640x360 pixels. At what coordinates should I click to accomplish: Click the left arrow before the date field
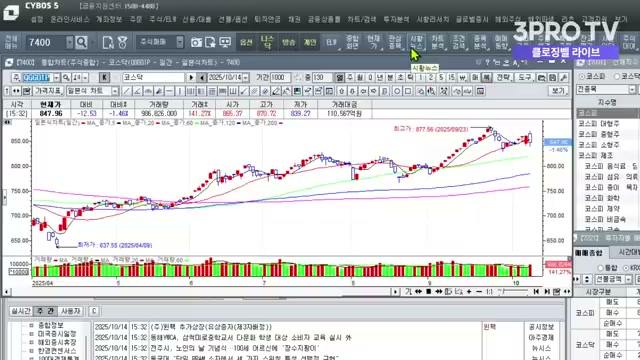[x=202, y=77]
